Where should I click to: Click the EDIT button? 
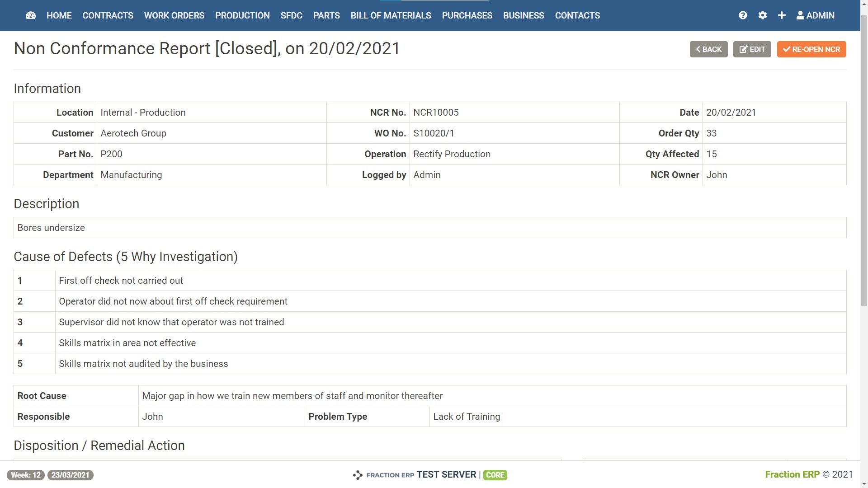coord(752,49)
